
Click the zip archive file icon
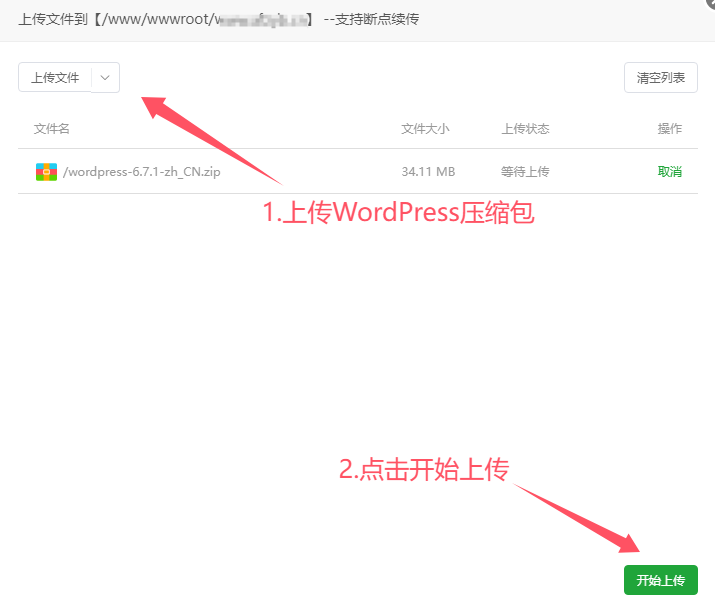pos(47,171)
